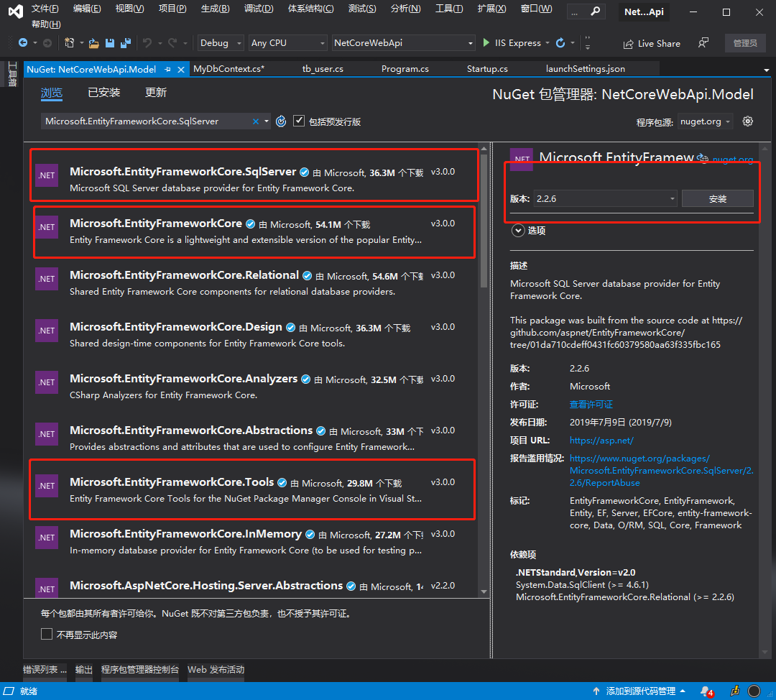Open the 查看许可证 license link
The image size is (776, 700).
point(591,405)
